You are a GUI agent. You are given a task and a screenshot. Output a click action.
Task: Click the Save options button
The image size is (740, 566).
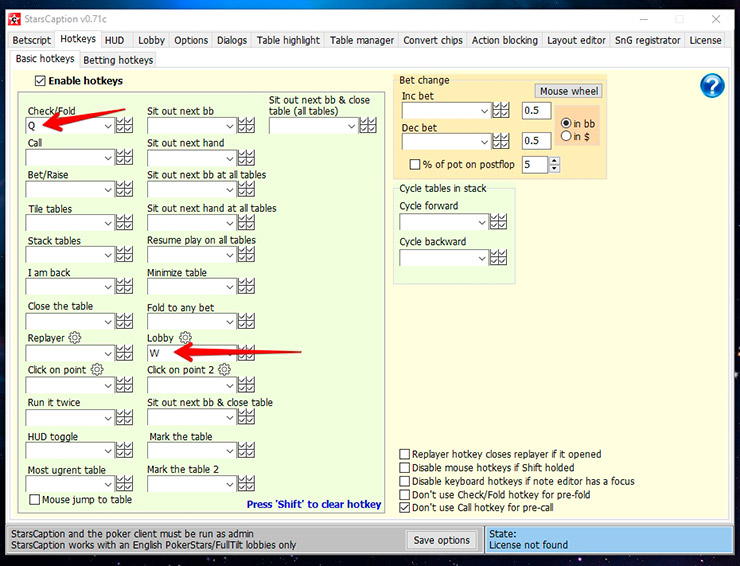[440, 540]
